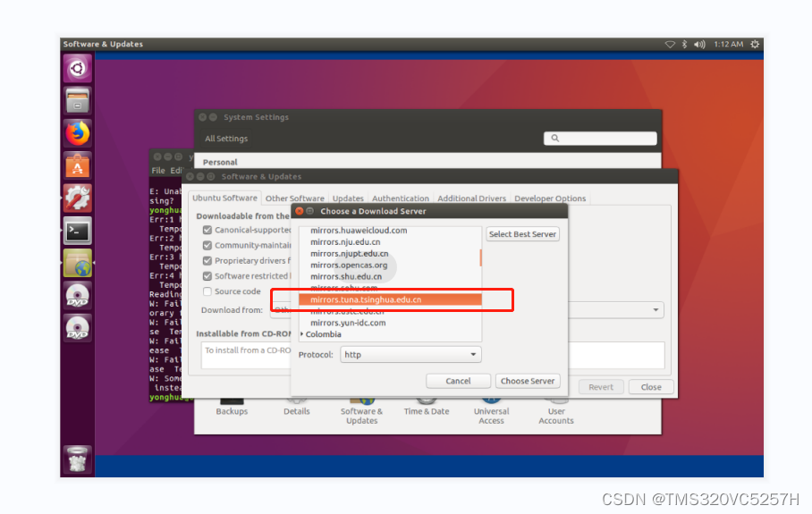Viewport: 812px width, 514px height.
Task: Open Software & Updates item in System Settings
Action: pyautogui.click(x=361, y=411)
